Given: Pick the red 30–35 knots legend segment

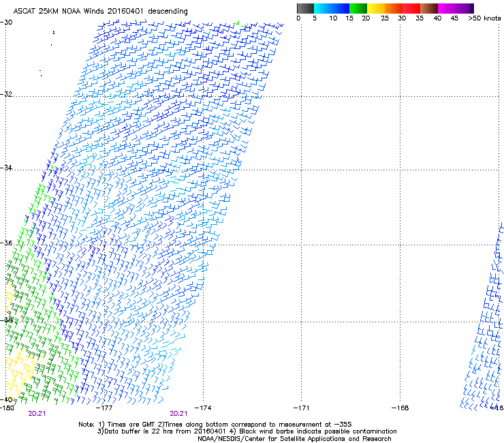Looking at the screenshot, I should point(411,8).
